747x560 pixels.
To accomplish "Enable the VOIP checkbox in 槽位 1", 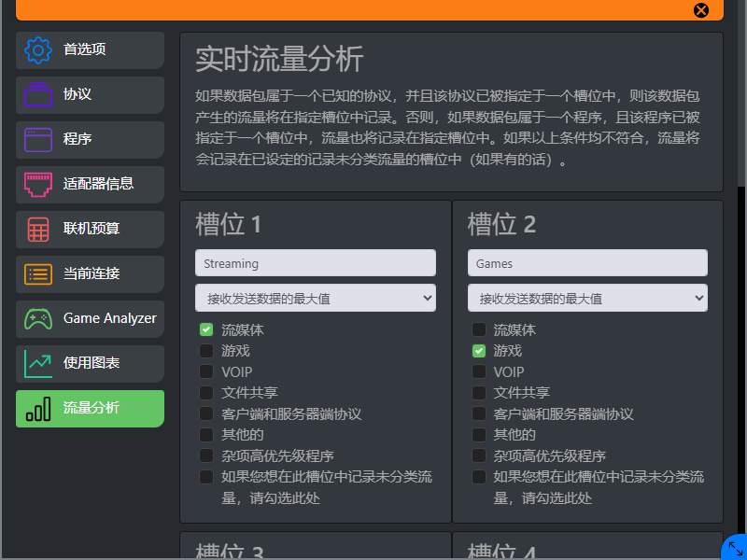I will coord(206,372).
